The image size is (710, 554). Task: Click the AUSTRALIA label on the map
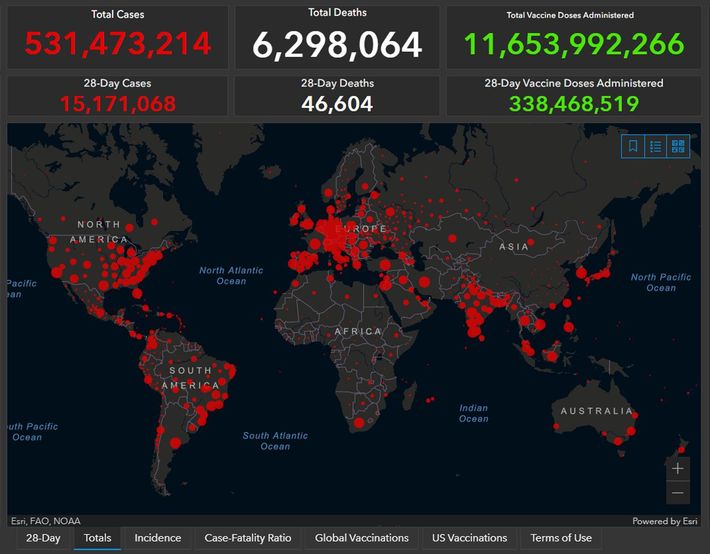click(596, 411)
